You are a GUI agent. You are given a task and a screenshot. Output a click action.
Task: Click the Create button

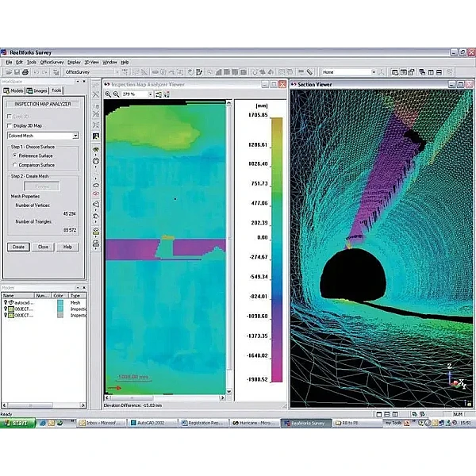click(x=18, y=247)
